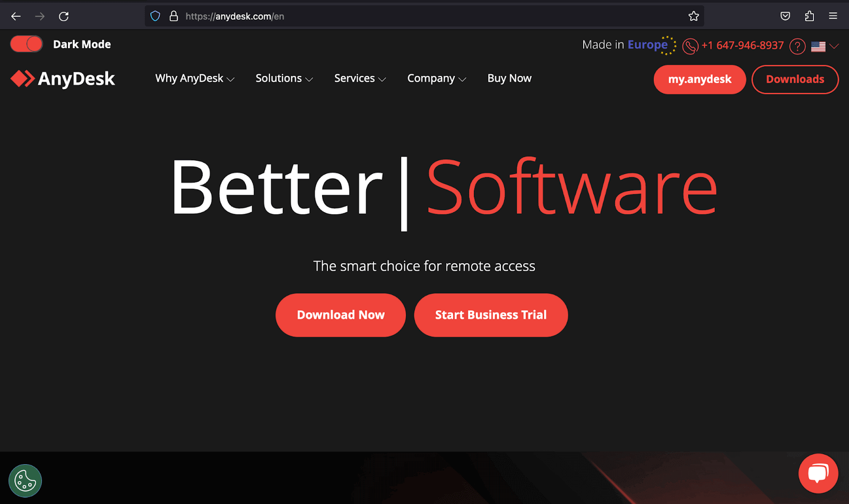Viewport: 849px width, 504px height.
Task: Open the tracking protection shield icon
Action: pyautogui.click(x=155, y=16)
